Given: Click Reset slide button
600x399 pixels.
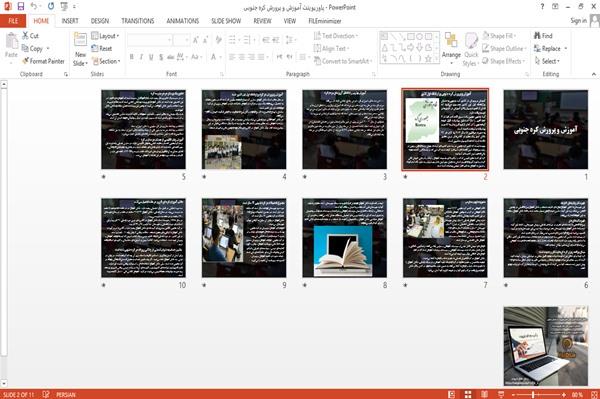Looking at the screenshot, I should (x=102, y=49).
